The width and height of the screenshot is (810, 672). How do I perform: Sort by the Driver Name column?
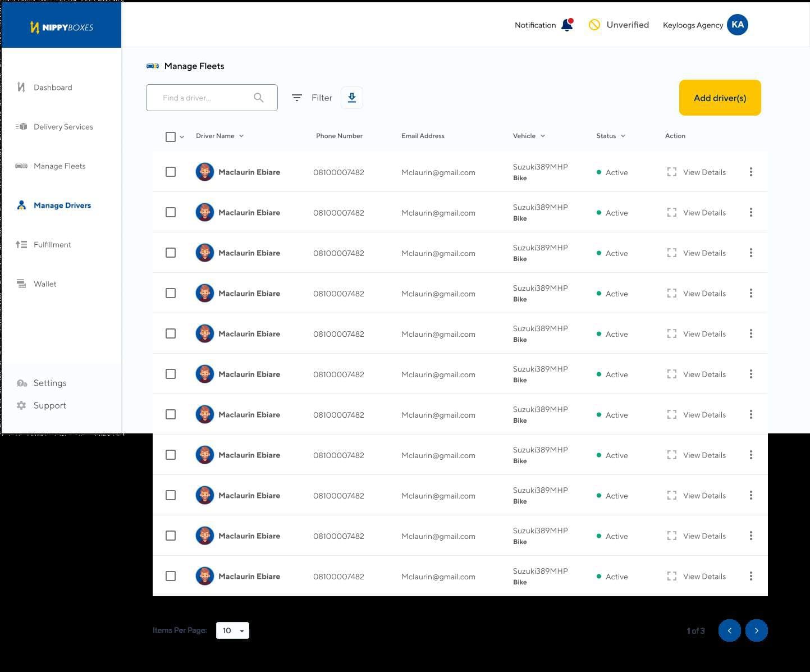pyautogui.click(x=219, y=136)
